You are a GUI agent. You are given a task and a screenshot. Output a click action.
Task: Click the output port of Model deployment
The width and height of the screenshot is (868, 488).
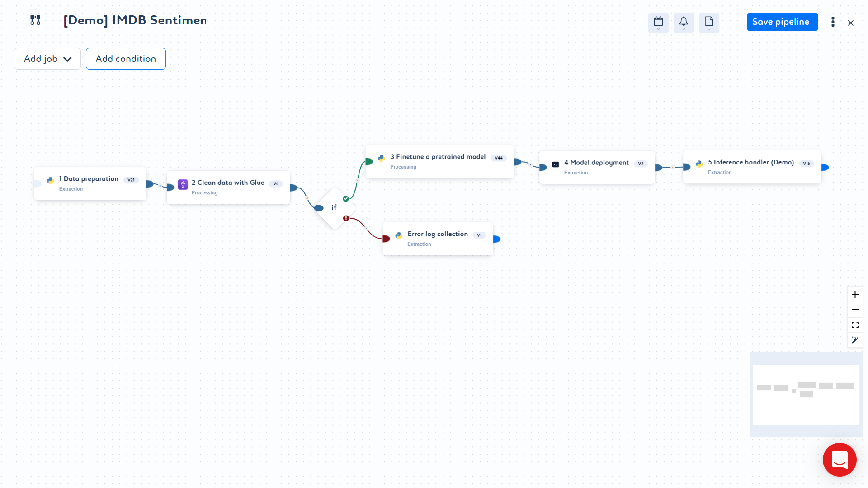click(658, 168)
